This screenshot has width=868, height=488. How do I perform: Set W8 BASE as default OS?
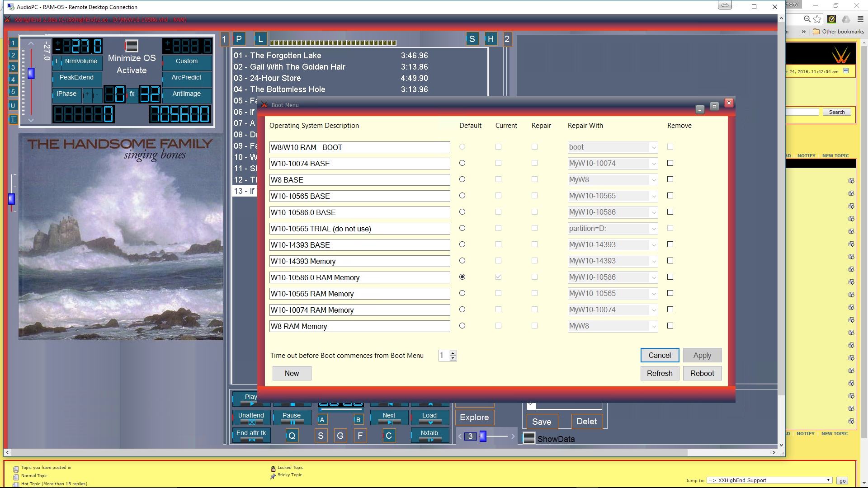[x=462, y=179]
